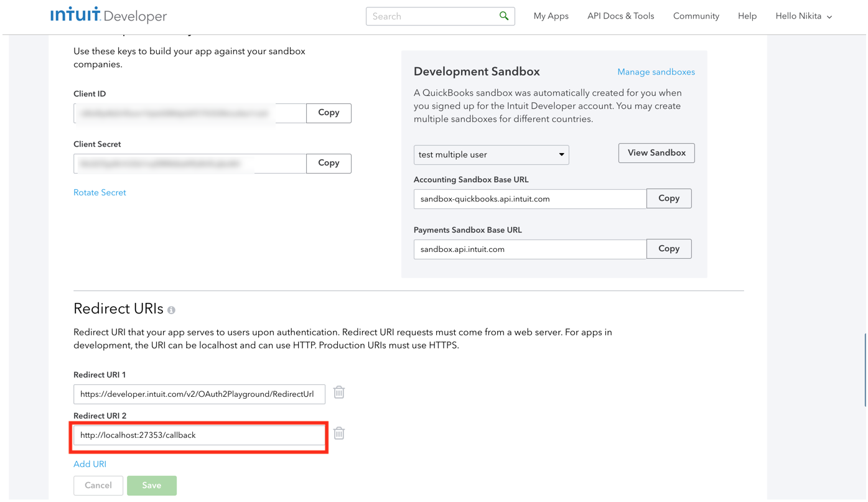Image resolution: width=868 pixels, height=502 pixels.
Task: Delete Redirect URI 1 with trash icon
Action: (x=339, y=393)
